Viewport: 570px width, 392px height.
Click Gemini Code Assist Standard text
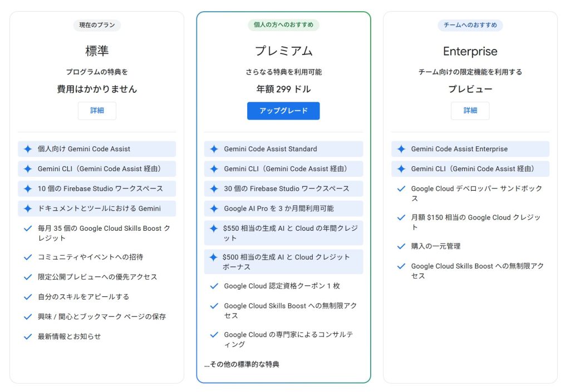(x=271, y=149)
